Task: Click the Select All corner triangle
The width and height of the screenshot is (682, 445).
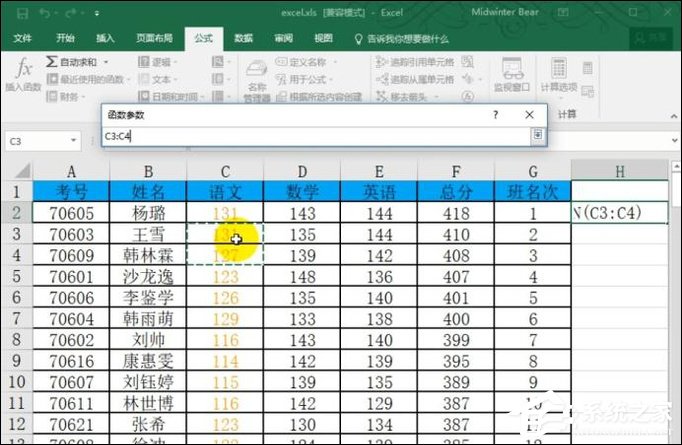Action: [22, 171]
